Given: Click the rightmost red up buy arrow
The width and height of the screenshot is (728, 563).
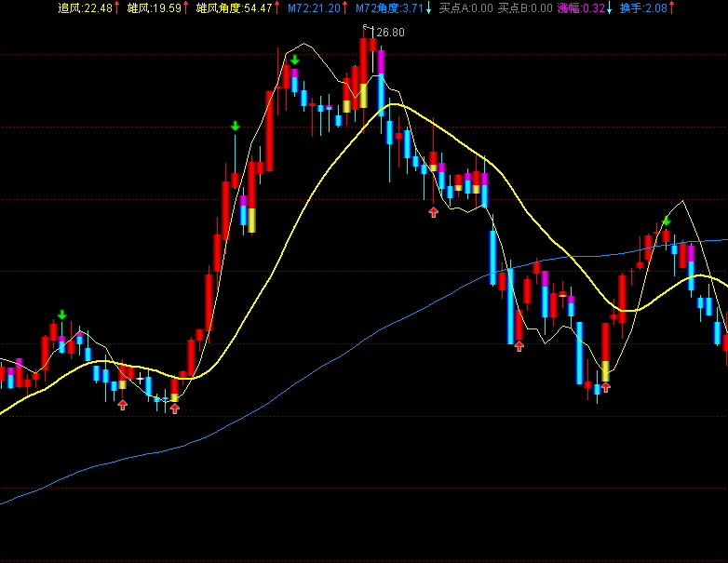Looking at the screenshot, I should point(605,387).
